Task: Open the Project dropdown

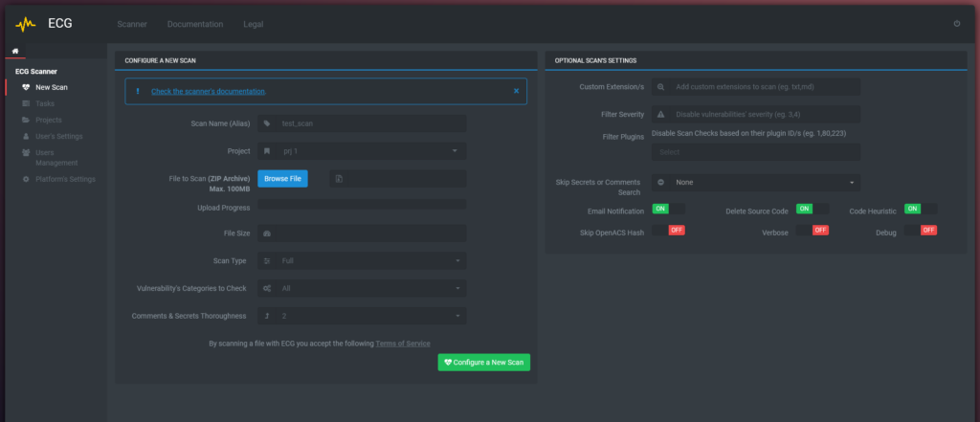Action: point(362,151)
